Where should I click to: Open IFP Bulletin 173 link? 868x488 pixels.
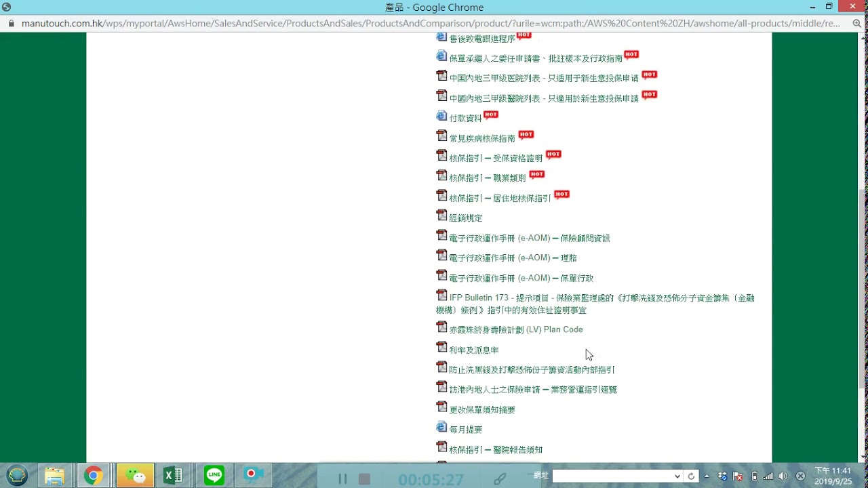pyautogui.click(x=595, y=304)
